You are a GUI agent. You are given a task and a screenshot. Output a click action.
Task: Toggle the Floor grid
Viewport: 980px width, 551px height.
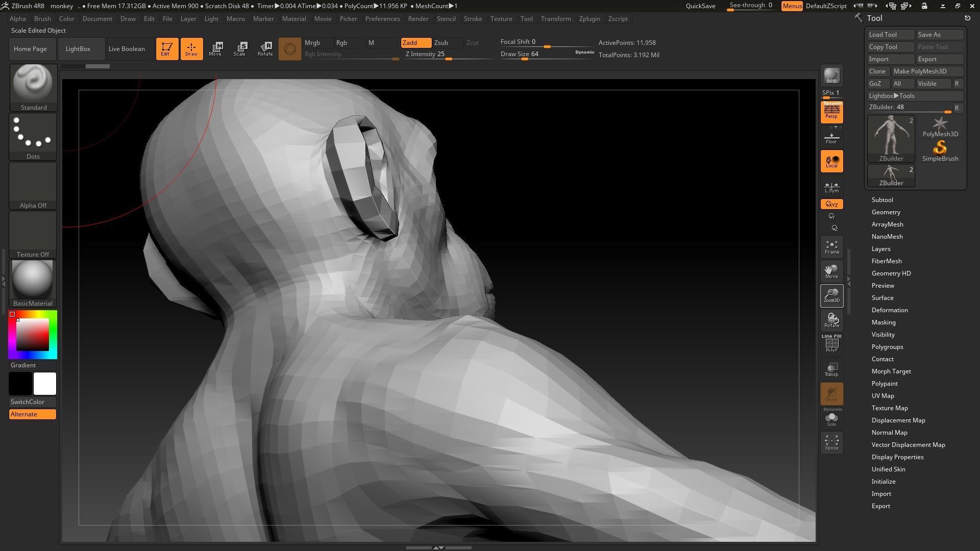tap(831, 138)
